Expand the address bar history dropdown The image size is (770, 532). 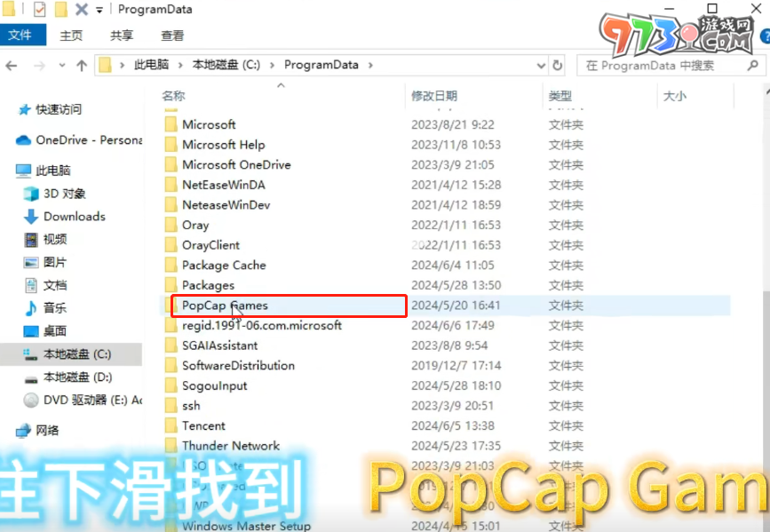point(541,66)
